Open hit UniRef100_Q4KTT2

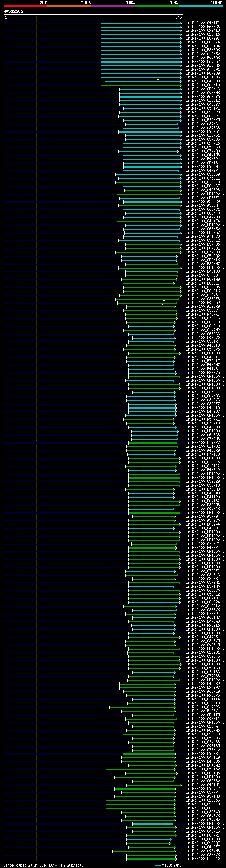tap(203, 23)
